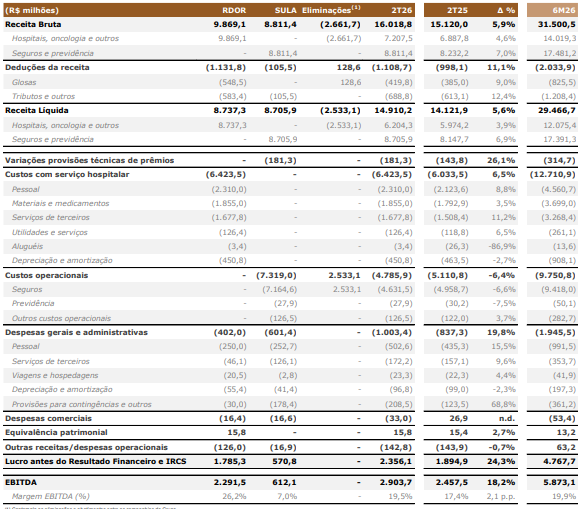The height and width of the screenshot is (509, 585).
Task: Select 'Provisões para contingências e outros' label
Action: click(82, 404)
